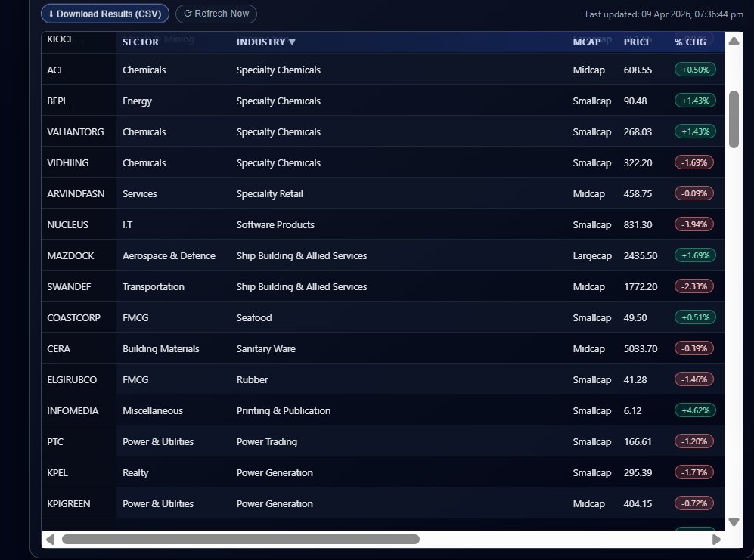
Task: Click the Last updated timestamp text
Action: pos(664,14)
